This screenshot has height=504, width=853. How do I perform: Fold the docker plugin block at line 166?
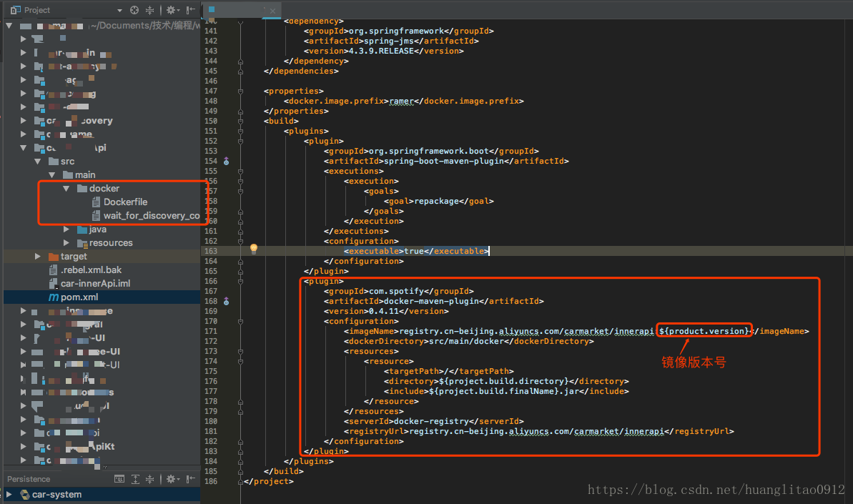point(240,281)
